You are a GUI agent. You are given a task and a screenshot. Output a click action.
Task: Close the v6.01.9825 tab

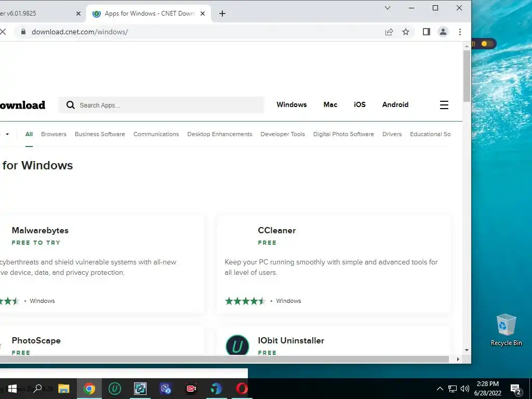[x=78, y=14]
